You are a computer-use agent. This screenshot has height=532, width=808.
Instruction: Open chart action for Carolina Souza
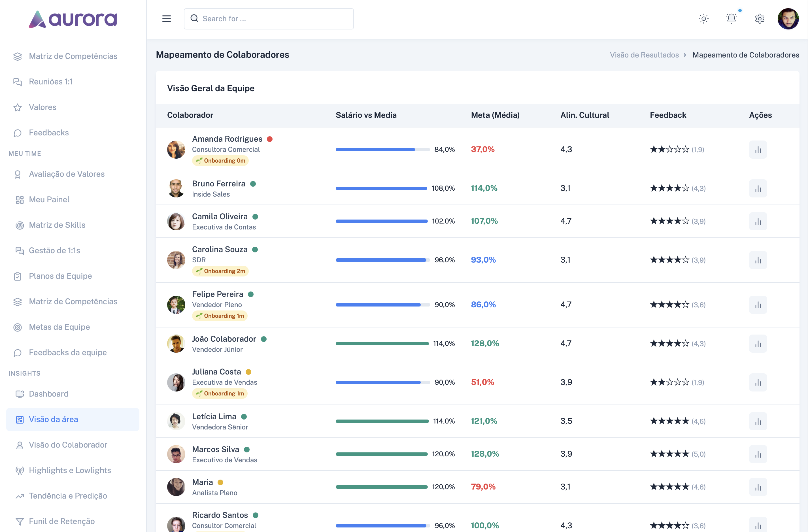tap(758, 260)
